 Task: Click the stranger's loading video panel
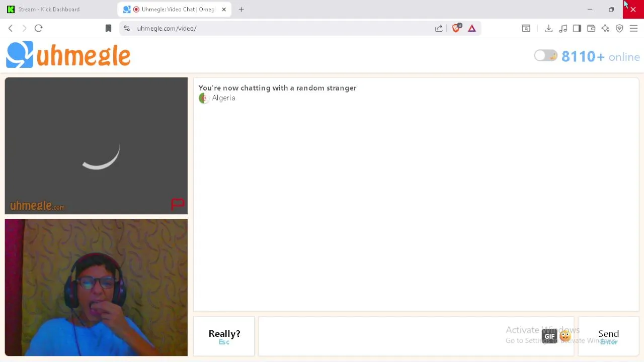tap(96, 146)
